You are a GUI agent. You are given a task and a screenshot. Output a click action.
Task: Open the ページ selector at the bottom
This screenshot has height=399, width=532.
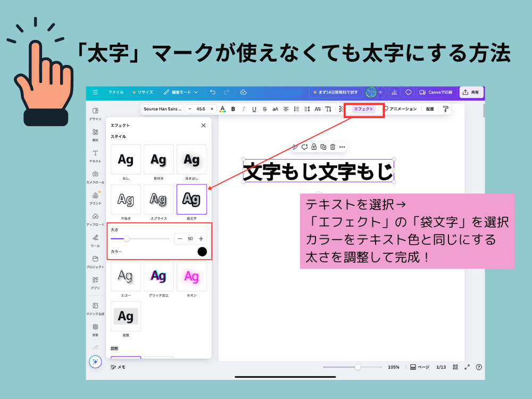[x=419, y=367]
